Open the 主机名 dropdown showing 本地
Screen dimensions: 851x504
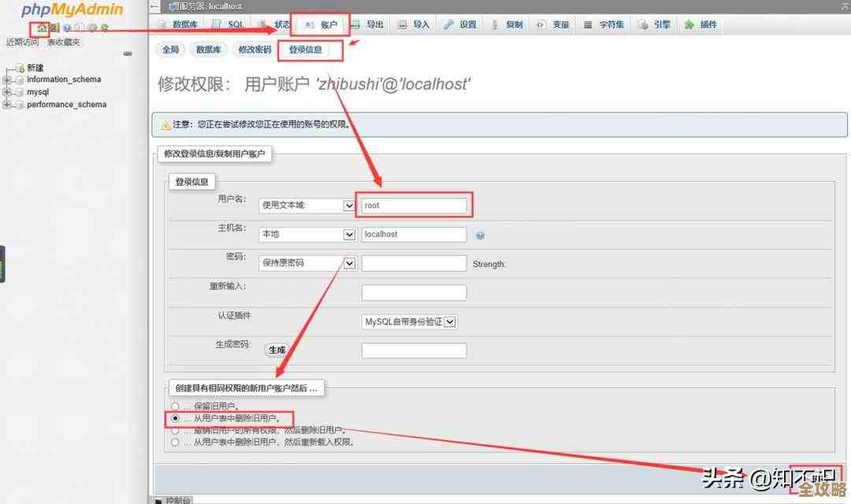[307, 234]
